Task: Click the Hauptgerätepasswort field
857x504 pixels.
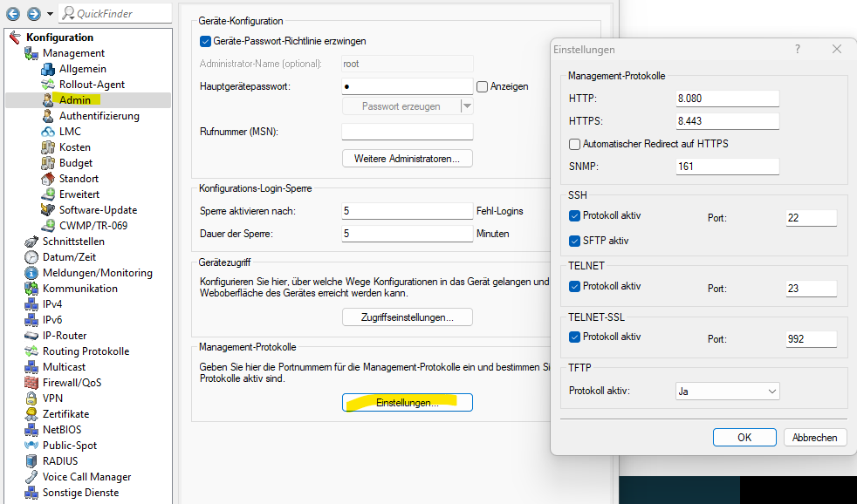Action: tap(408, 86)
